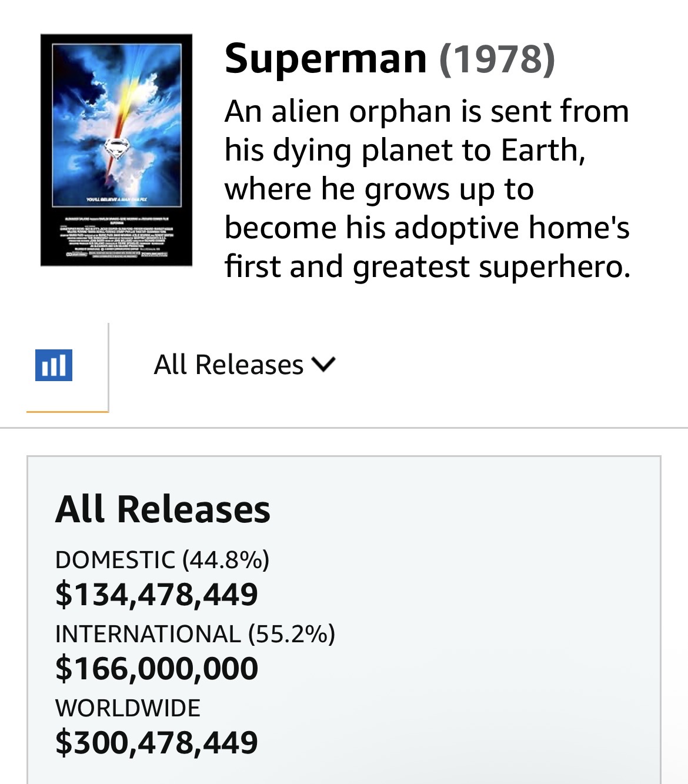688x784 pixels.
Task: Click the Superman movie poster thumbnail
Action: click(x=116, y=150)
